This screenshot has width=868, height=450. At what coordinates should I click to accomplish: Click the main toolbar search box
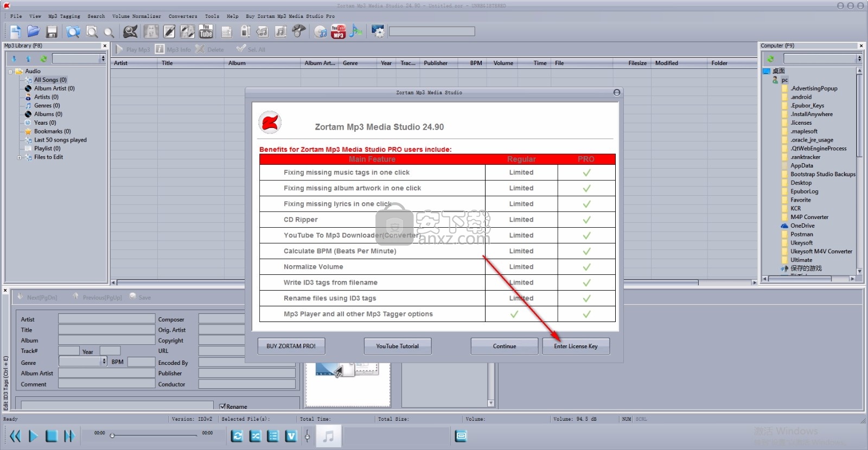(x=432, y=31)
